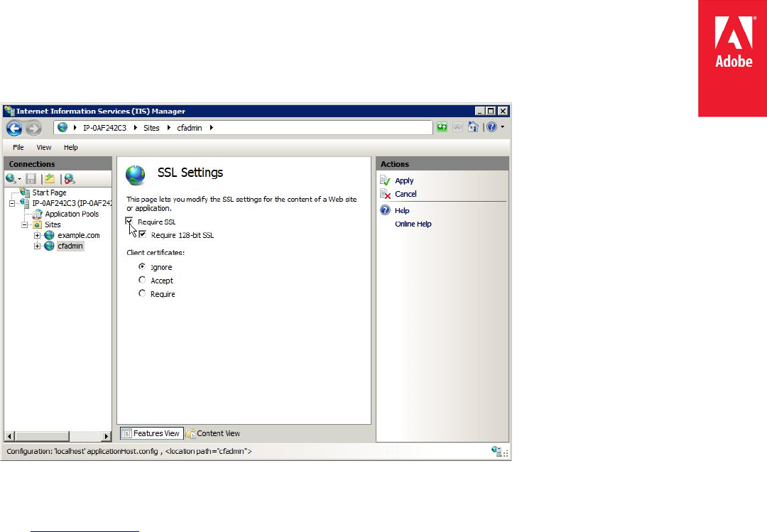Click the Up folder icon in Connections

click(50, 179)
